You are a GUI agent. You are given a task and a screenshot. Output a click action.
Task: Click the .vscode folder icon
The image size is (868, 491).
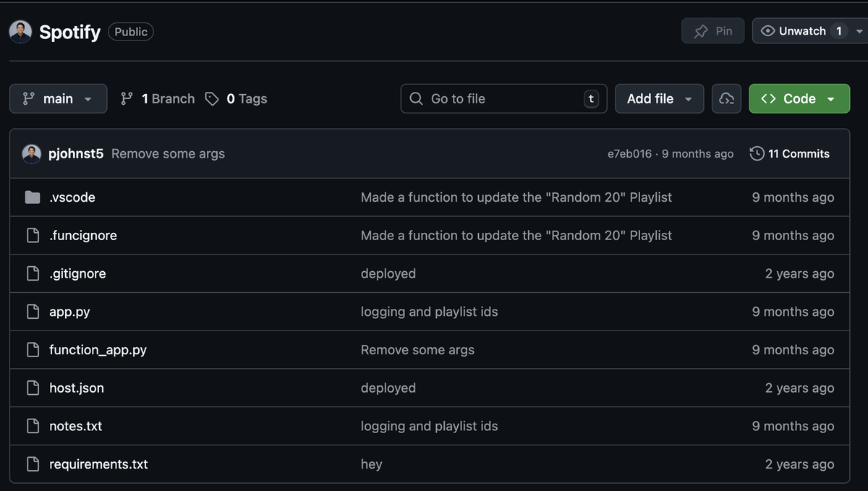coord(32,197)
